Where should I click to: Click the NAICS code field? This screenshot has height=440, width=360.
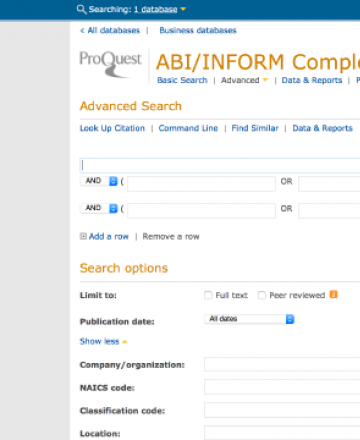click(x=282, y=387)
